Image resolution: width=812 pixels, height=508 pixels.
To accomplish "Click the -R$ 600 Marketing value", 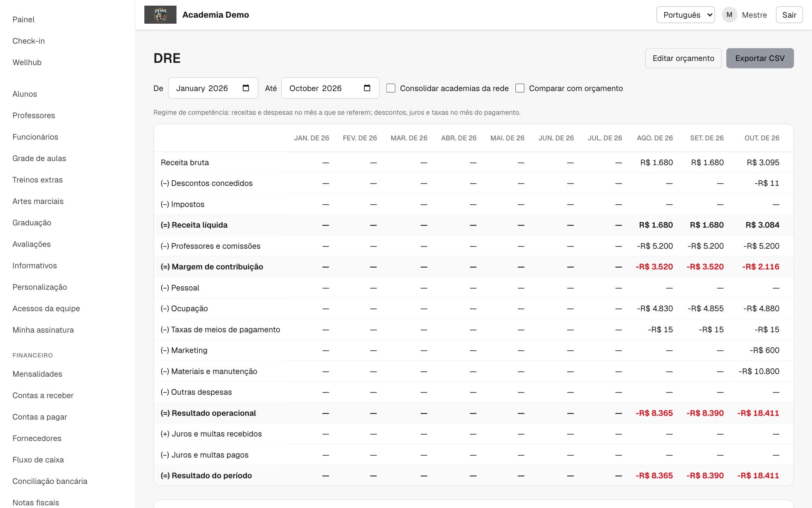I will [x=764, y=350].
